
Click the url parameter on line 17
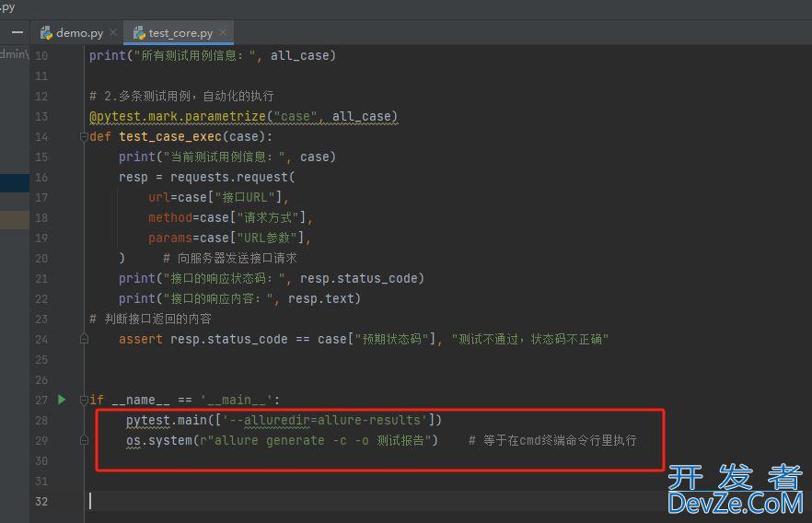tap(159, 197)
